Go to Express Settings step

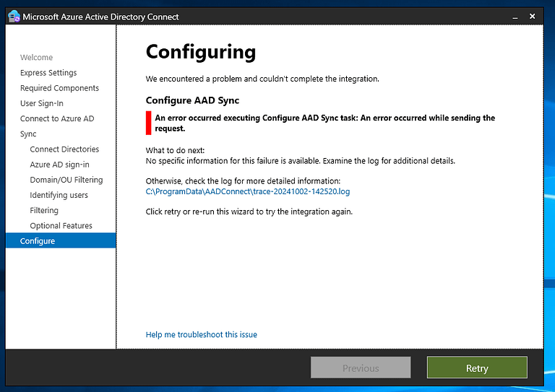48,73
